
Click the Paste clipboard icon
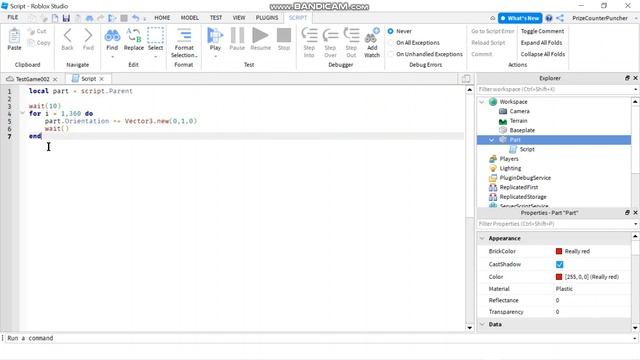pyautogui.click(x=14, y=36)
